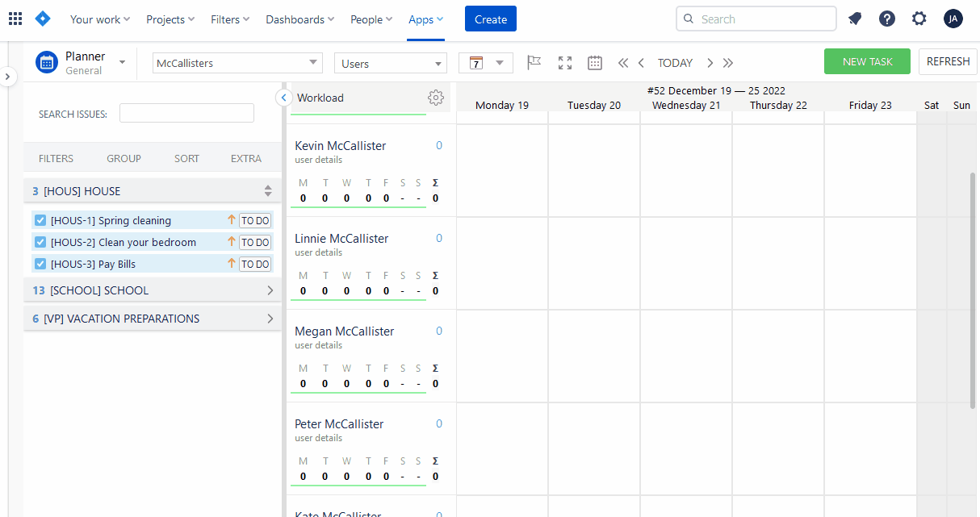Open the Dashboards menu
The image size is (980, 517).
tap(300, 19)
